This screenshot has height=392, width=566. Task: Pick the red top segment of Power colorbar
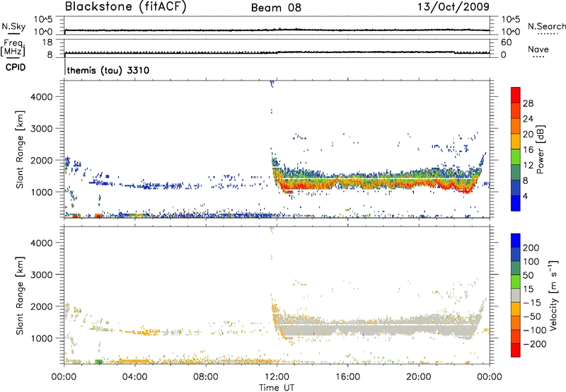tap(516, 96)
